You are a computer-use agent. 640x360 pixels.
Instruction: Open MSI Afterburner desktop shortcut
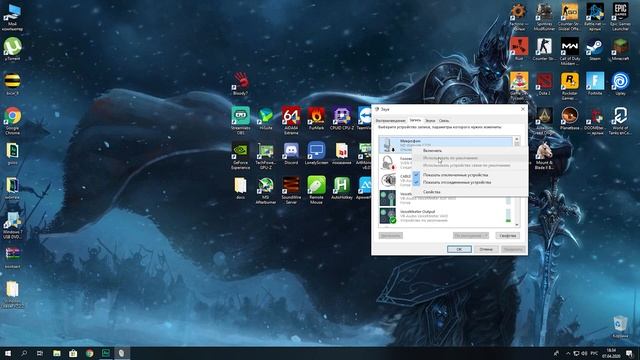click(266, 190)
